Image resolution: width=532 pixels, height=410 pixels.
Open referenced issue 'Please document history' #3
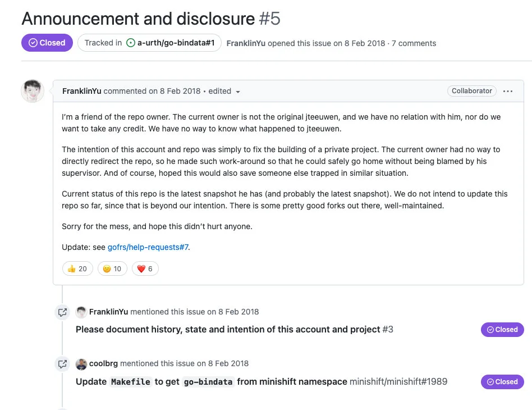pos(235,330)
